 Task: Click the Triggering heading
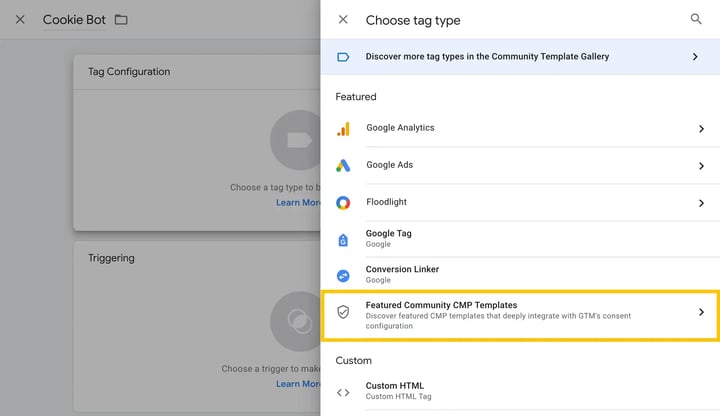click(x=112, y=258)
